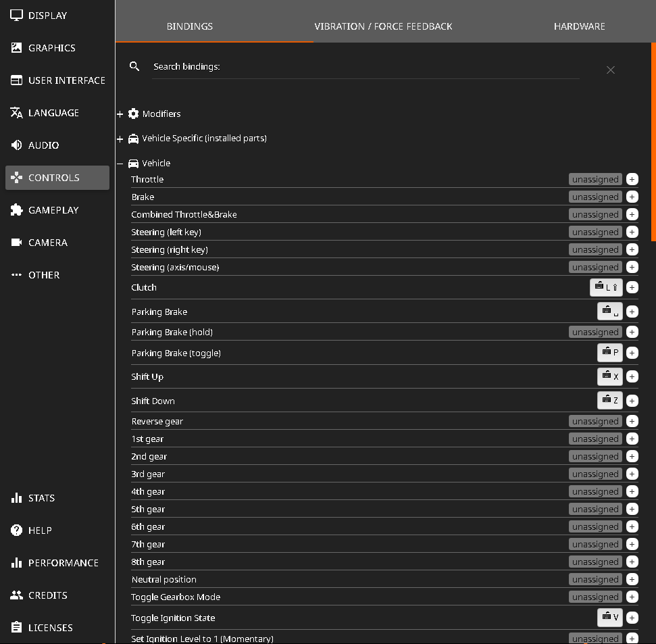Add another binding for Clutch

click(x=632, y=287)
